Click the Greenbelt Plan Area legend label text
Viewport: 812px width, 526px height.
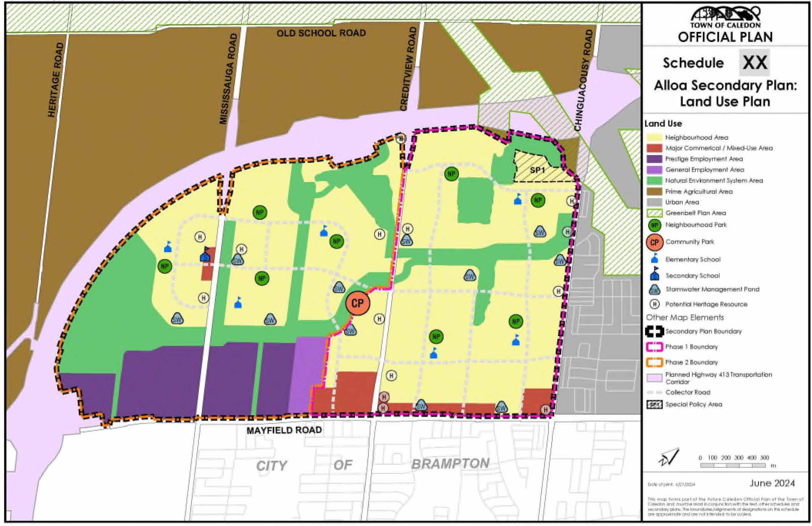pyautogui.click(x=695, y=213)
